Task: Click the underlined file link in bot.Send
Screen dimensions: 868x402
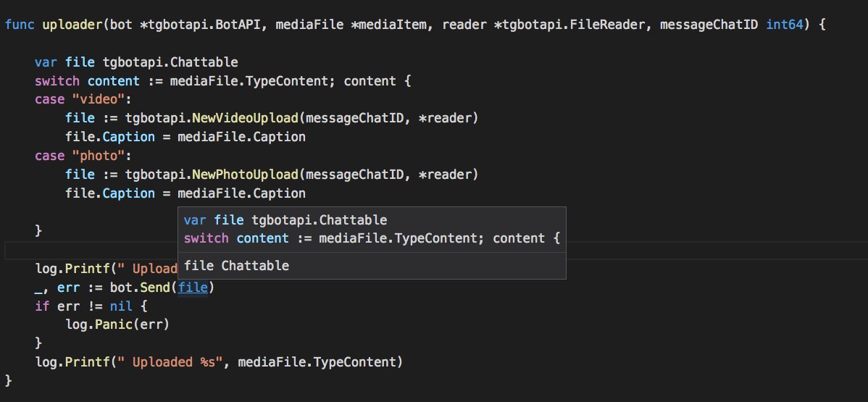Action: (193, 288)
